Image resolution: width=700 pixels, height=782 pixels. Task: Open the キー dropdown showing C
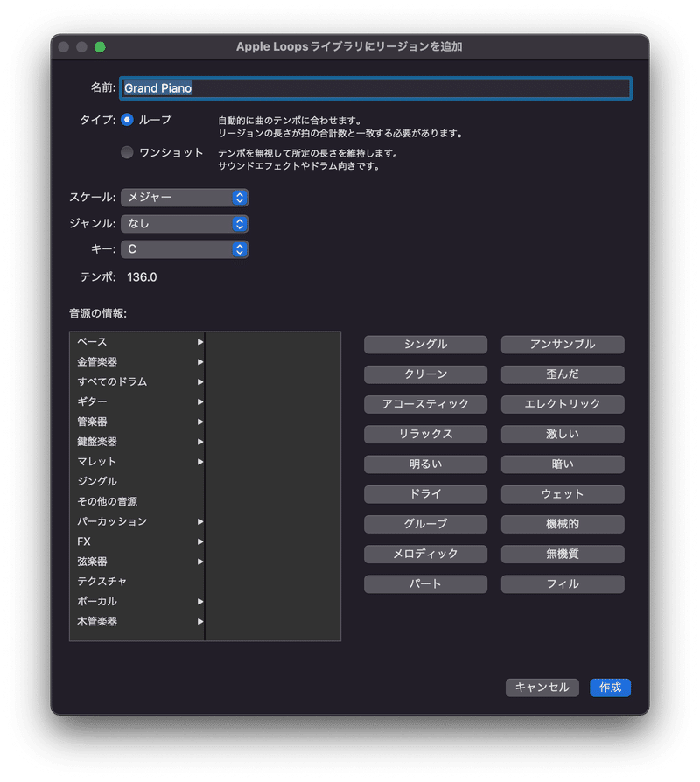[185, 249]
